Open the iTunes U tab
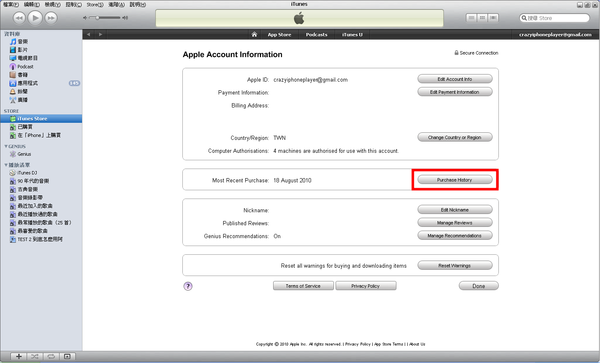The height and width of the screenshot is (363, 600). coord(352,34)
